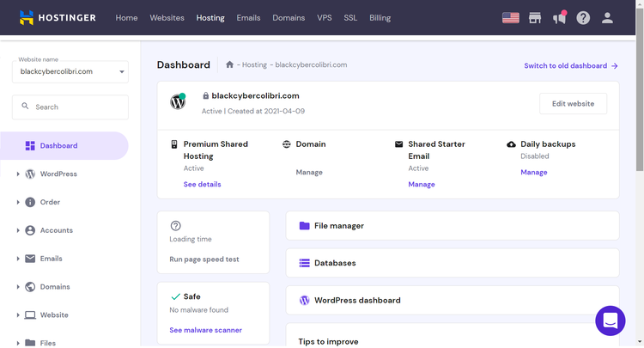This screenshot has width=644, height=348.
Task: Click the Order info icon in sidebar
Action: coord(30,202)
